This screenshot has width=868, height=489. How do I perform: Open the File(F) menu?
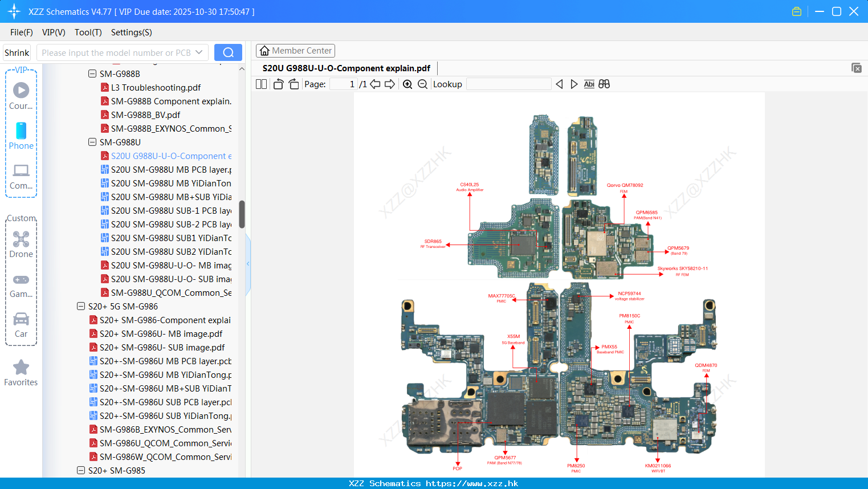22,32
